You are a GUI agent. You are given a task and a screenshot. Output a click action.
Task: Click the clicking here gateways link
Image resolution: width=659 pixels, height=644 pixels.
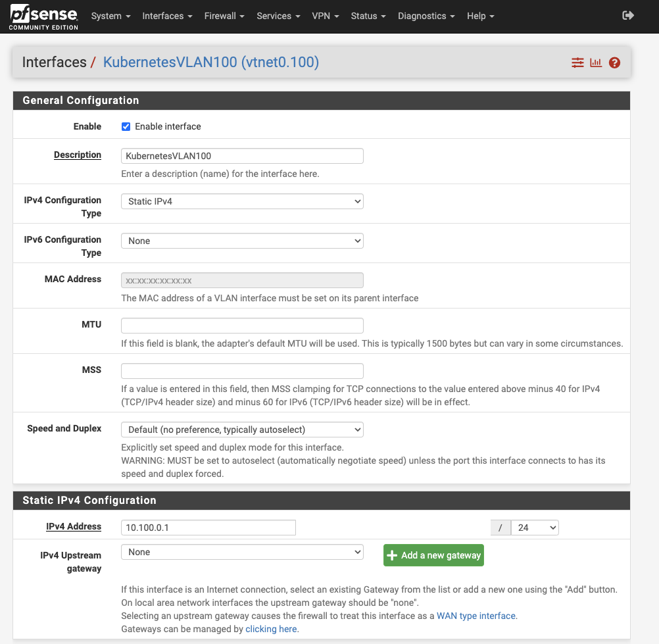pos(271,629)
